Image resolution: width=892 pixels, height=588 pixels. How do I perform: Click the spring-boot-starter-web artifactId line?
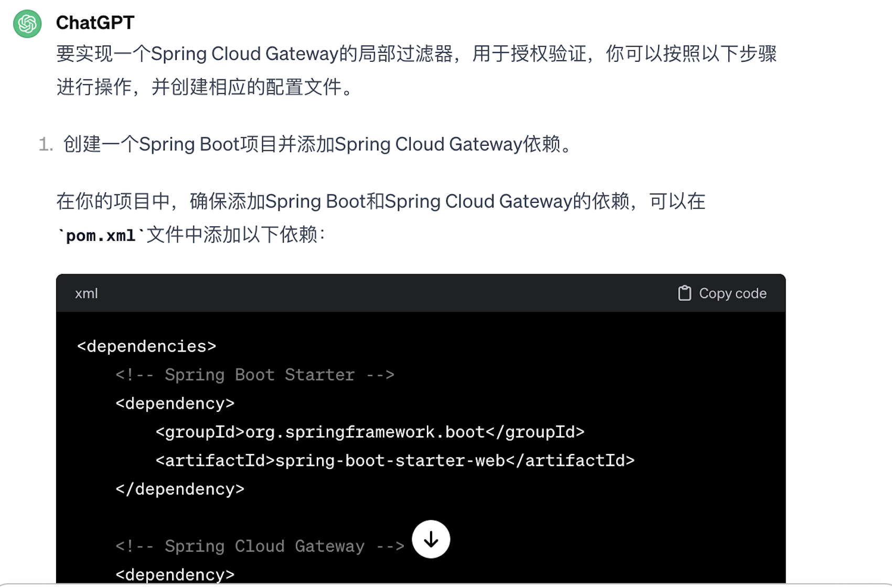tap(395, 461)
